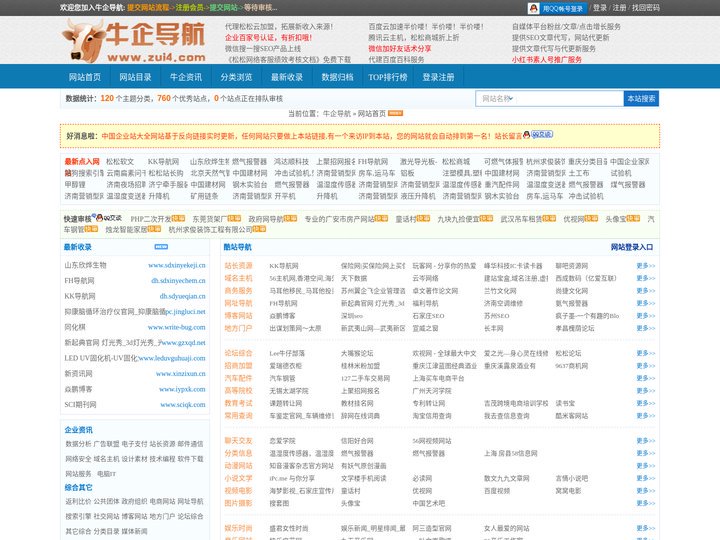Open 最新收录 in the navigation bar

tap(287, 77)
